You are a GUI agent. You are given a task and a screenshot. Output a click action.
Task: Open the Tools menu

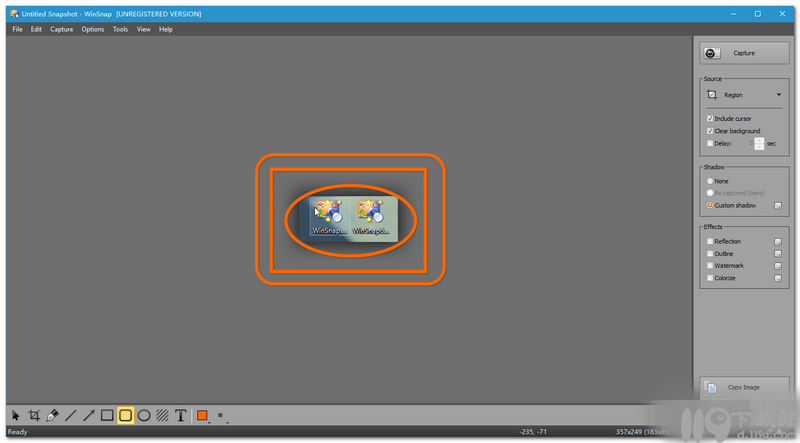coord(120,29)
